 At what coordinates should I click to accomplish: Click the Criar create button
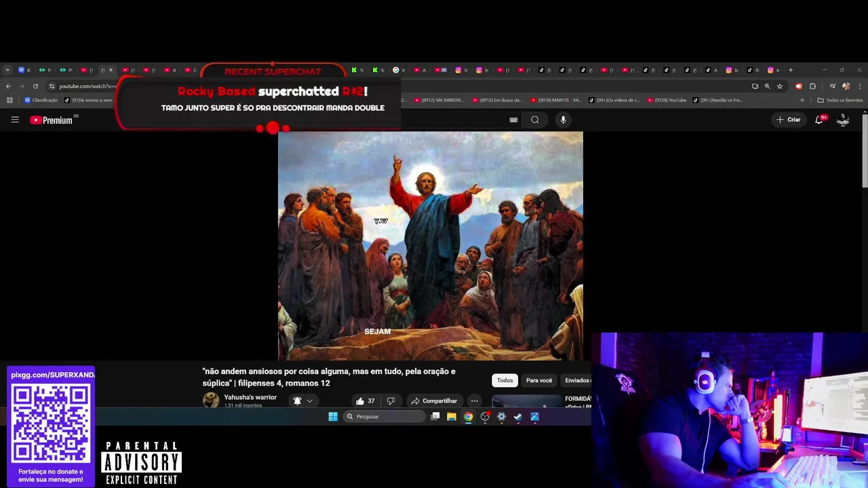point(789,120)
